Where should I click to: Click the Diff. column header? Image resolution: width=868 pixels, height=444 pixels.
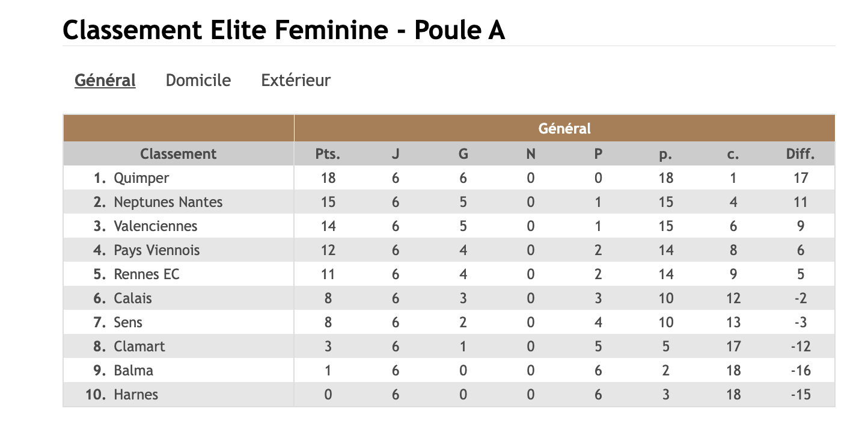[x=800, y=154]
